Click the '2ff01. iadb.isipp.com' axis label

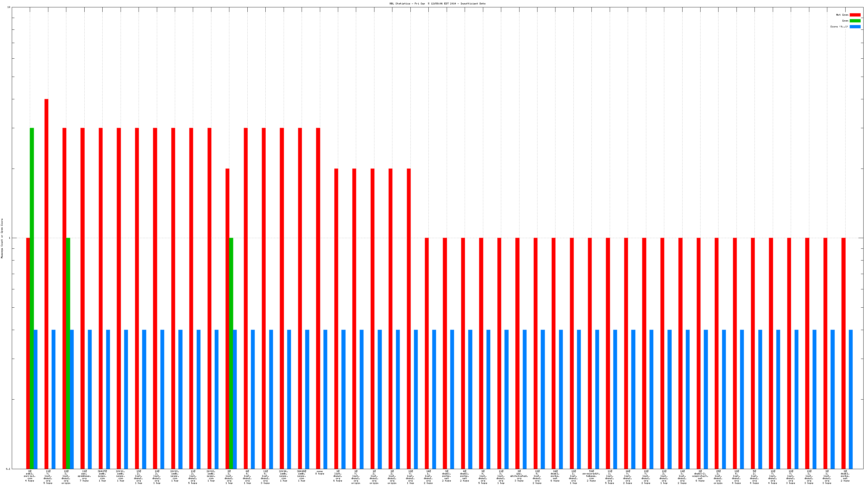120,476
